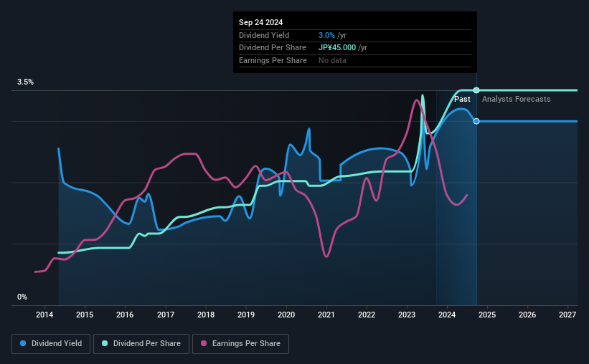
Task: Select the 2024 year axis label
Action: coord(447,315)
